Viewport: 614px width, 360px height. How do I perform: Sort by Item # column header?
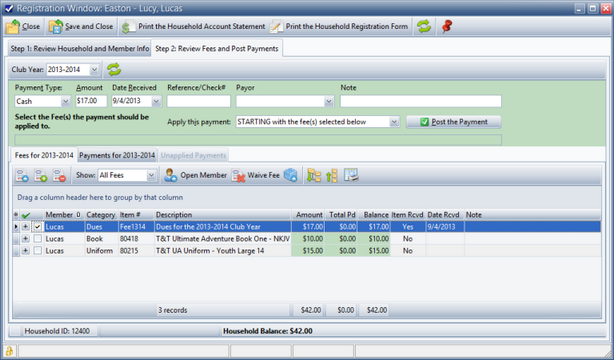pyautogui.click(x=136, y=215)
